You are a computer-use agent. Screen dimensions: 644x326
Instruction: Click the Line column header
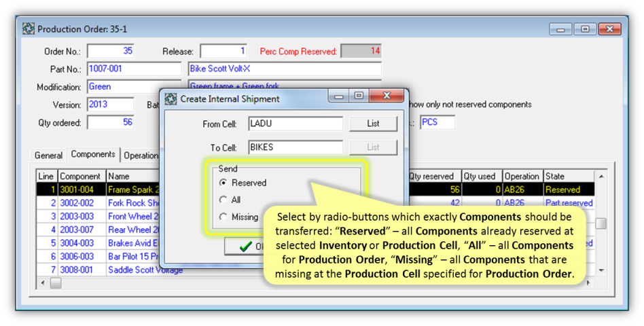[47, 176]
